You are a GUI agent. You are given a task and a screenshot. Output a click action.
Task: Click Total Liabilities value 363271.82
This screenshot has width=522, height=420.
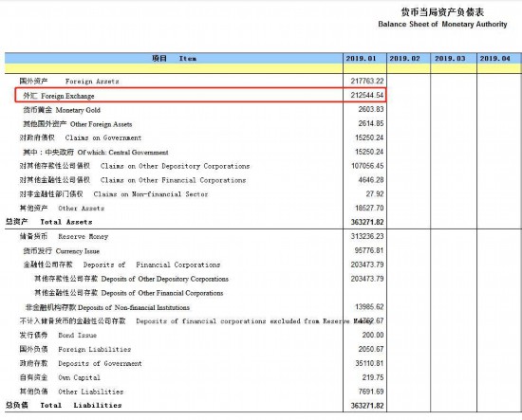[x=367, y=406]
